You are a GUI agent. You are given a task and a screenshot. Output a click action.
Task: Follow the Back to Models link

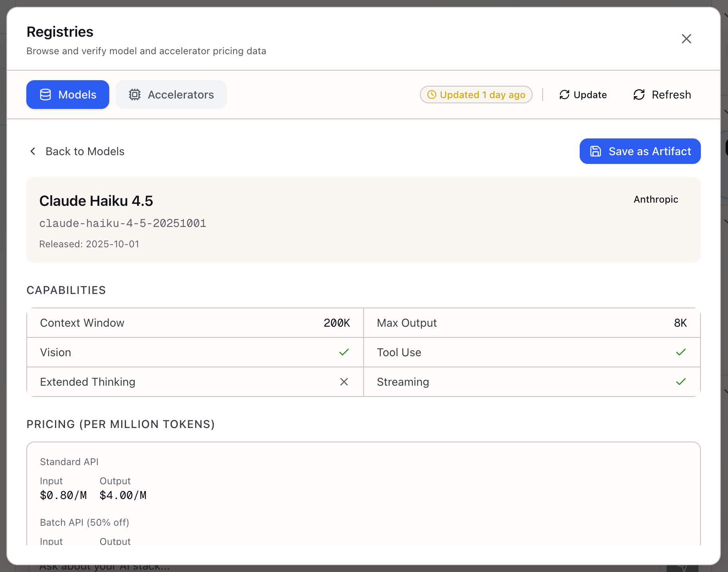click(x=85, y=151)
